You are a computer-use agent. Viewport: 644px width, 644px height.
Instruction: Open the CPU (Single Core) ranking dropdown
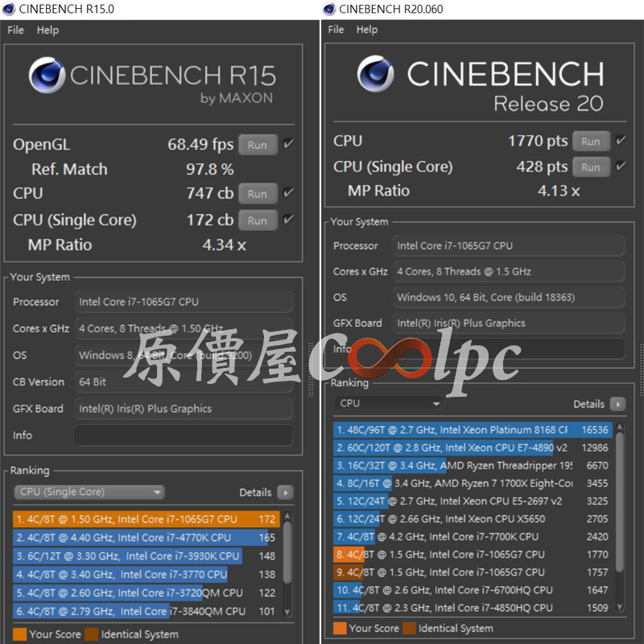89,492
